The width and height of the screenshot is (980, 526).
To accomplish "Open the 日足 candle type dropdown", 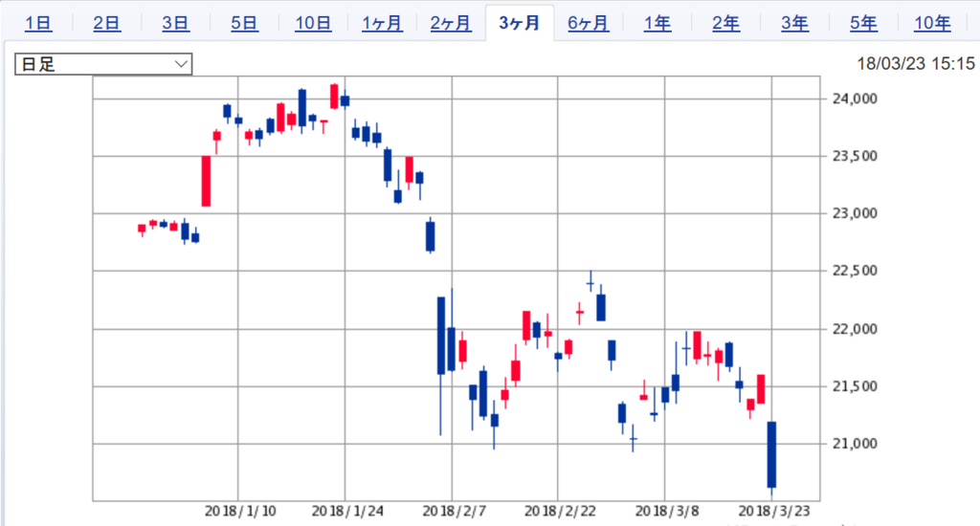I will [x=103, y=64].
